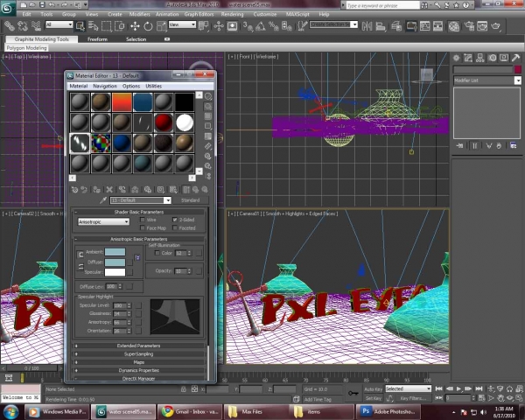Expand the SuperSampling rollout

139,354
